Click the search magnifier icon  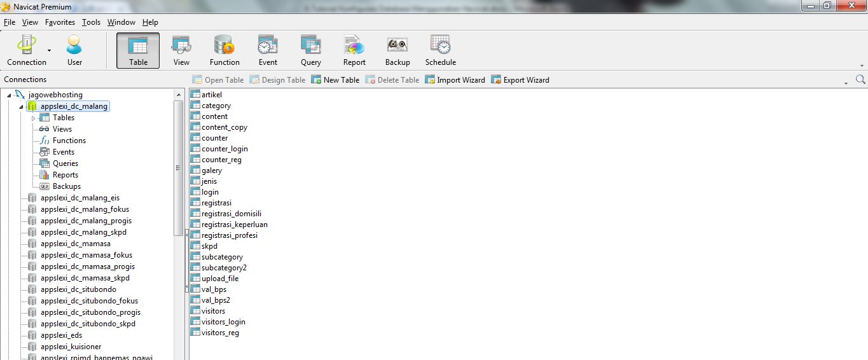coord(860,80)
